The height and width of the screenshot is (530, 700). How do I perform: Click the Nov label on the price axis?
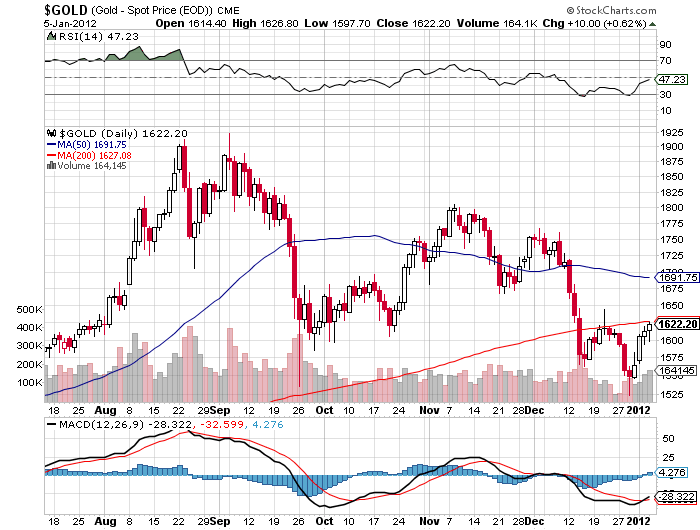tap(423, 410)
